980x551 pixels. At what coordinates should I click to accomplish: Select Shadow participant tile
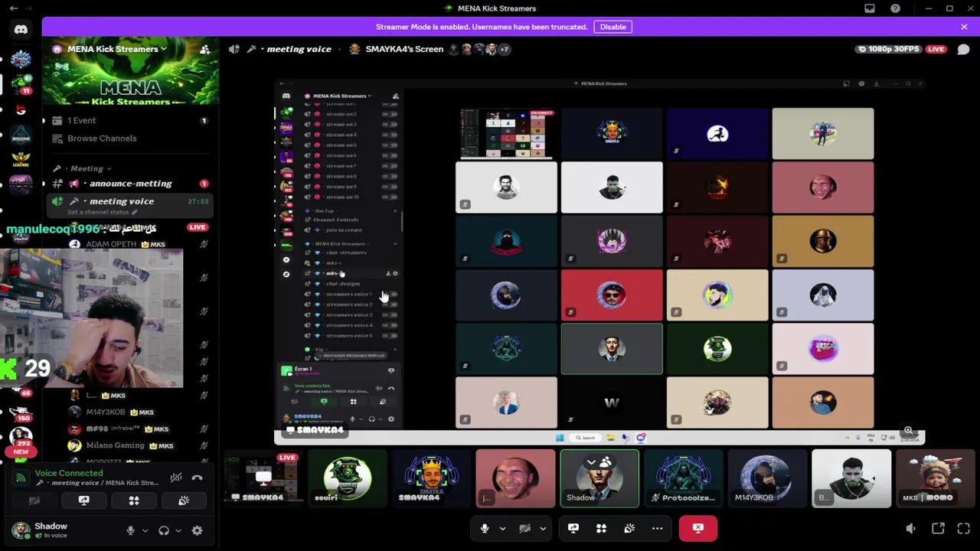click(x=599, y=479)
